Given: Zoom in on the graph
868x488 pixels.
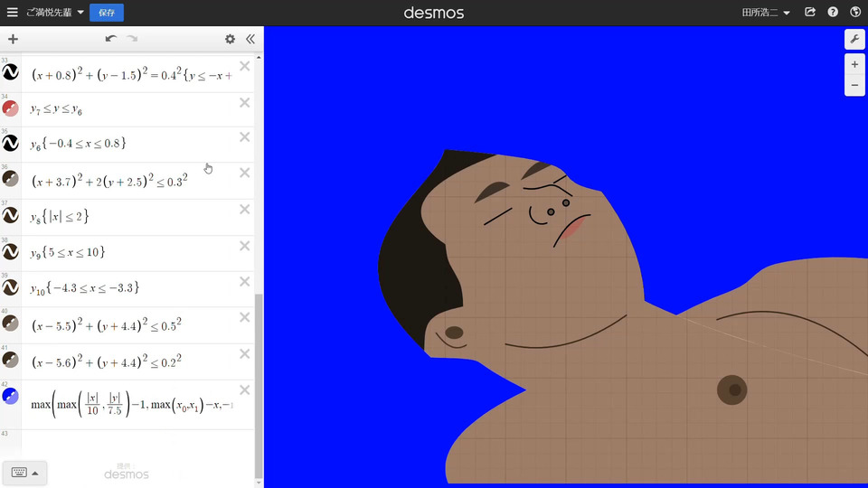Looking at the screenshot, I should [x=854, y=65].
